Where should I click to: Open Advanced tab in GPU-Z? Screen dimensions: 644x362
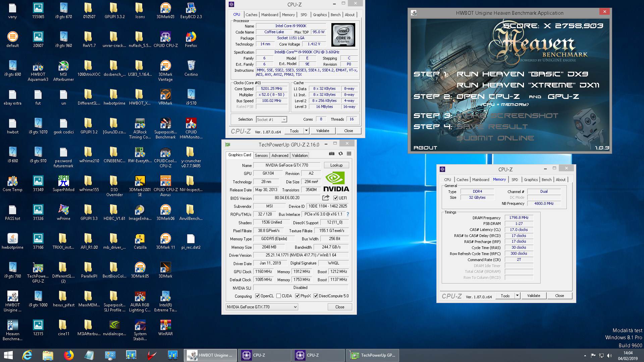(280, 156)
